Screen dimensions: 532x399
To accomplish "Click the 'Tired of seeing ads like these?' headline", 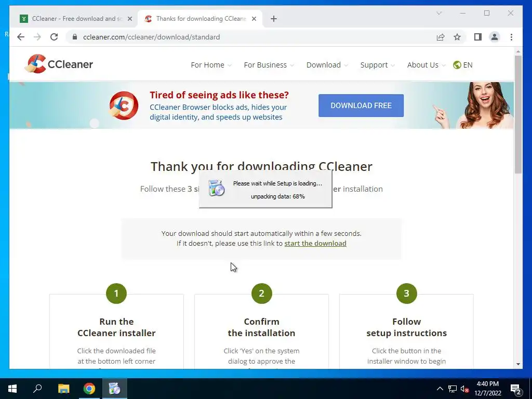I will 219,95.
